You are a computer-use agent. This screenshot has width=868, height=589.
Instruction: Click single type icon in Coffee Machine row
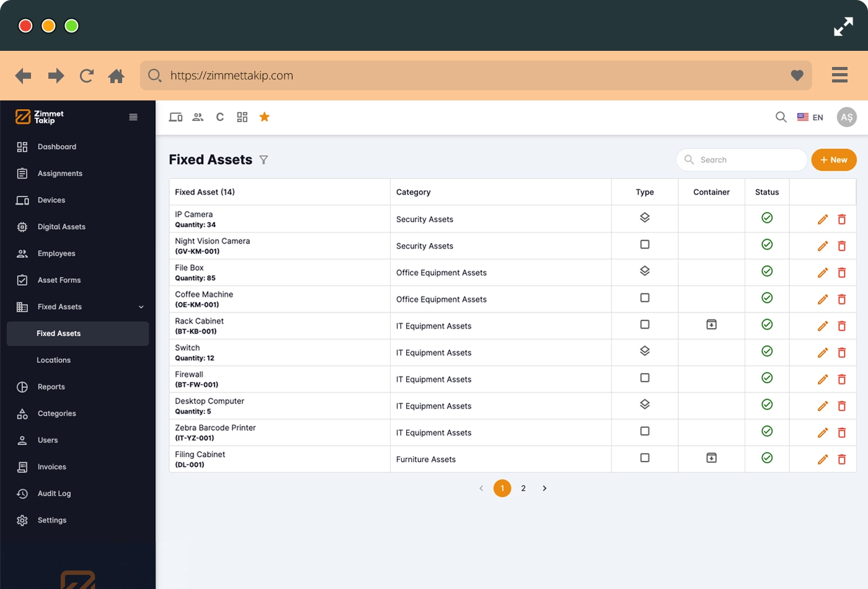645,298
